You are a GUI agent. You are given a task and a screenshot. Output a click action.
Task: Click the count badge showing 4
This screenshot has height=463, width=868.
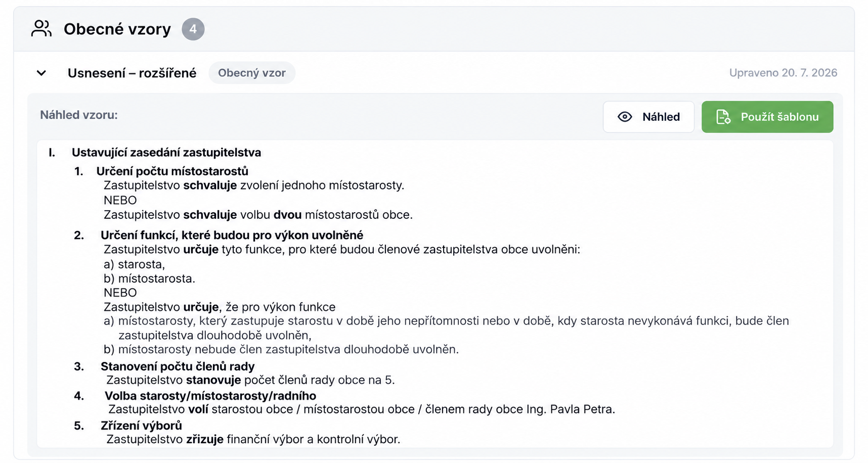[193, 29]
